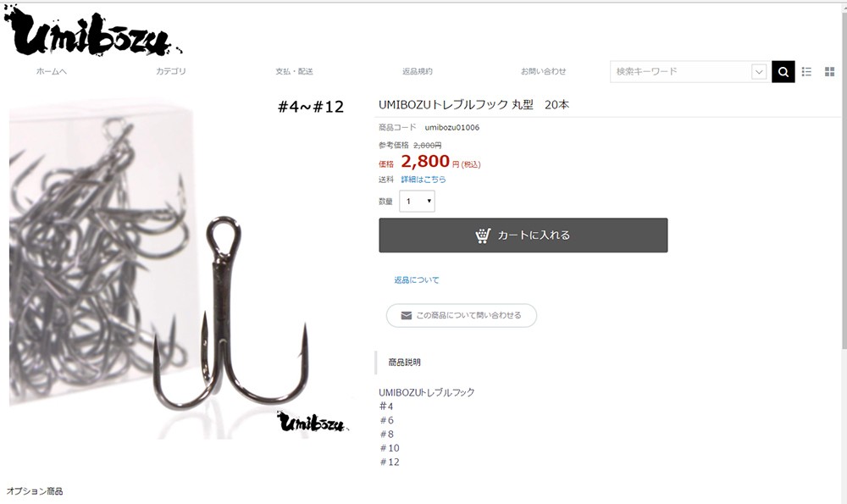Click into the 検索キーワード search field
The width and height of the screenshot is (847, 504).
pos(681,71)
